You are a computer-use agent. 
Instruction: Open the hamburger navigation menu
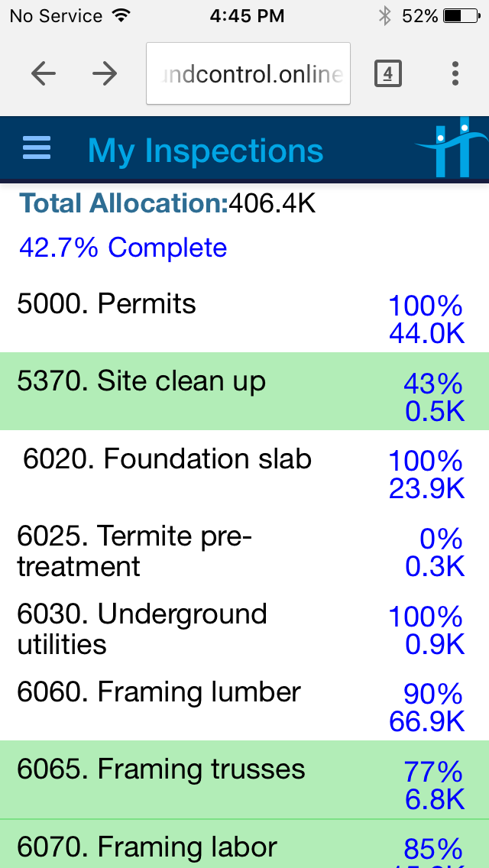click(x=37, y=149)
